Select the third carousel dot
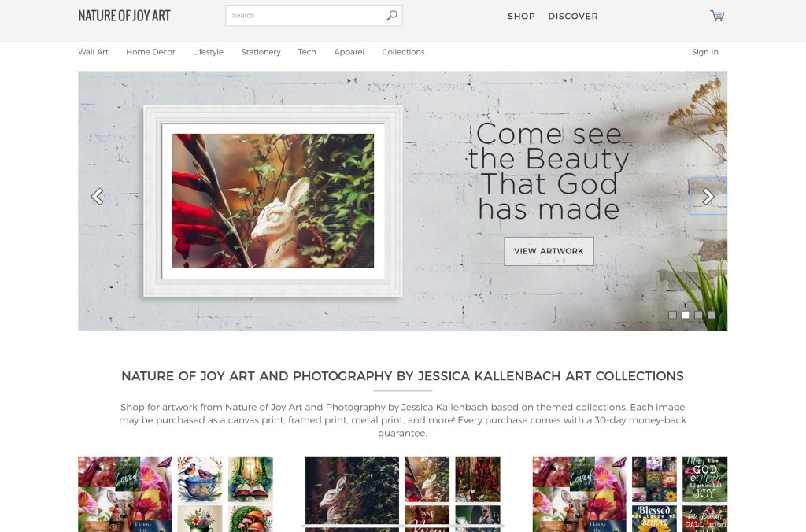The height and width of the screenshot is (532, 806). click(x=698, y=315)
